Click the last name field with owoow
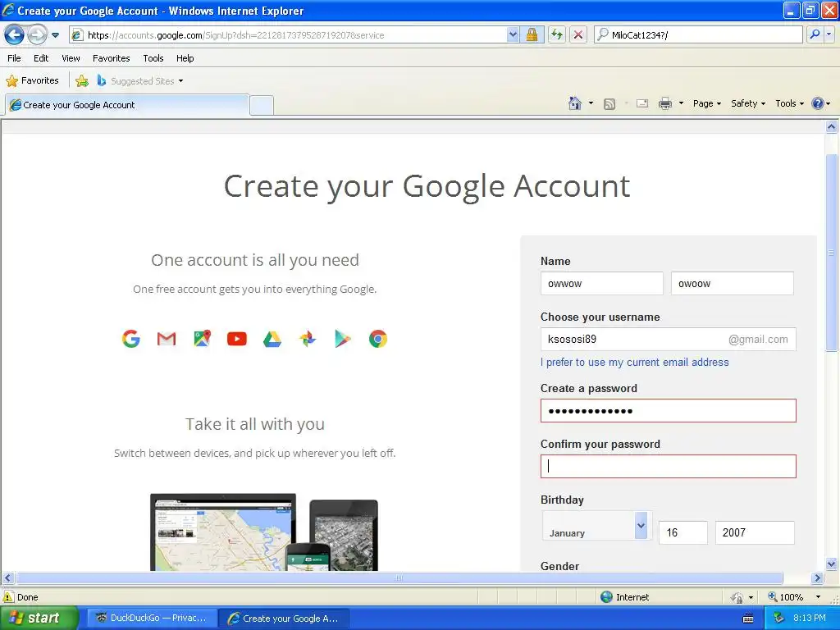The height and width of the screenshot is (630, 840). coord(733,283)
